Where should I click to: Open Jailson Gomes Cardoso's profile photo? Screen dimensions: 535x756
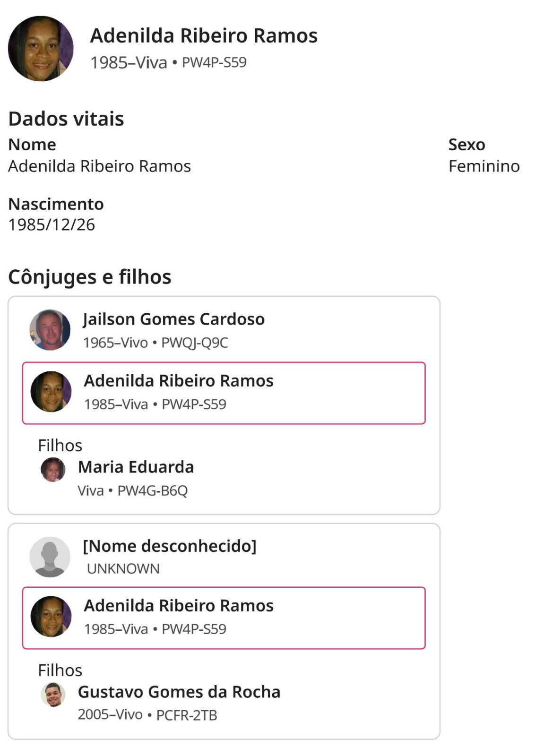(x=50, y=330)
